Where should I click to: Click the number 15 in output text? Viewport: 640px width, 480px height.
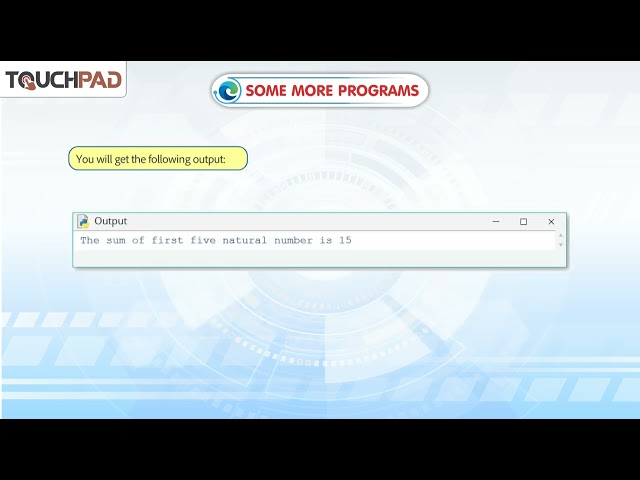pos(345,240)
